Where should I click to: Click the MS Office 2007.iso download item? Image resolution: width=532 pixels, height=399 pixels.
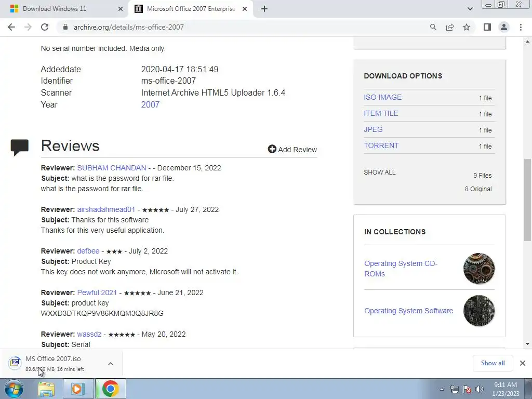54,363
